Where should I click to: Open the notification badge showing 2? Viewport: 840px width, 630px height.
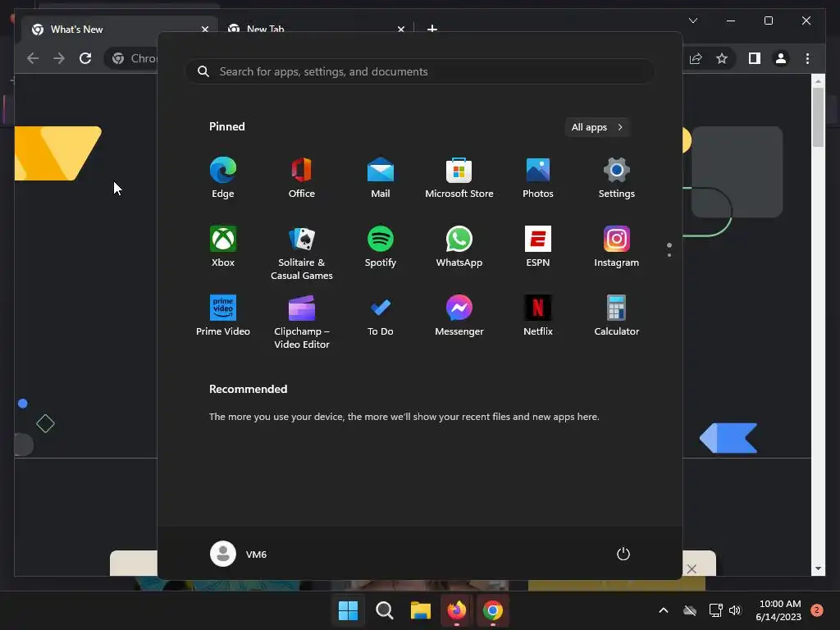coord(817,609)
